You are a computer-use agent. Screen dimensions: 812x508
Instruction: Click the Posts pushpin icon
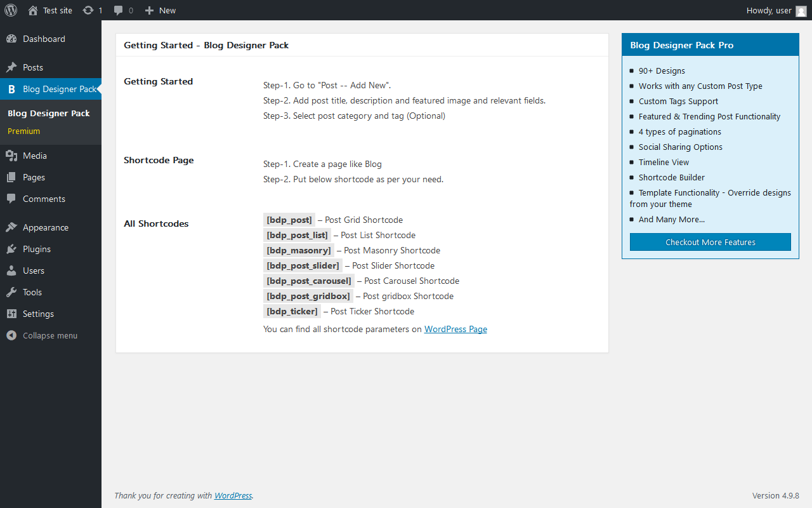tap(11, 67)
